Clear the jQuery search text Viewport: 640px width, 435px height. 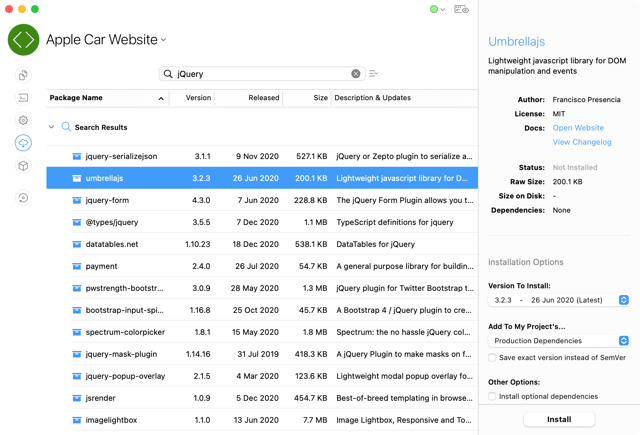click(x=356, y=73)
